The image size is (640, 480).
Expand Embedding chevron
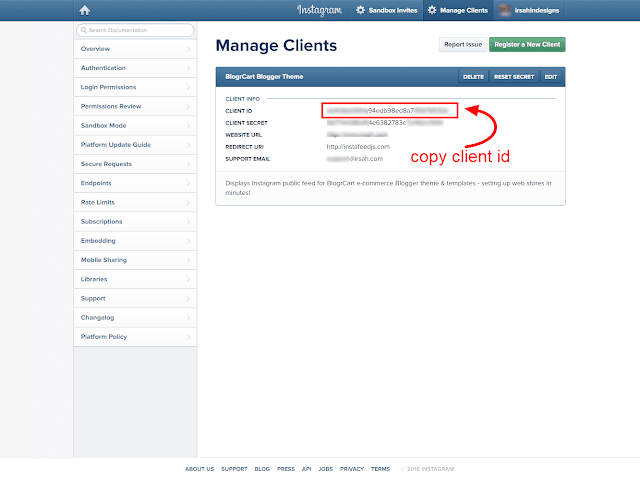pyautogui.click(x=188, y=241)
